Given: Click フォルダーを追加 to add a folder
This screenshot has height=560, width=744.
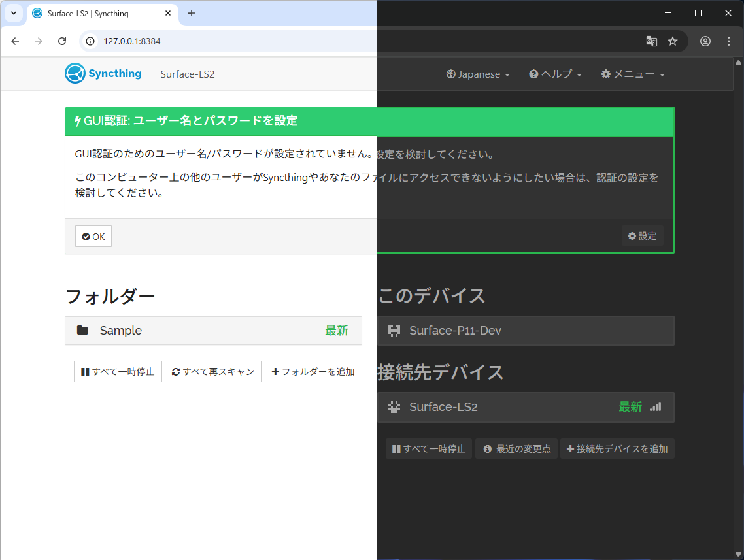Looking at the screenshot, I should tap(313, 371).
